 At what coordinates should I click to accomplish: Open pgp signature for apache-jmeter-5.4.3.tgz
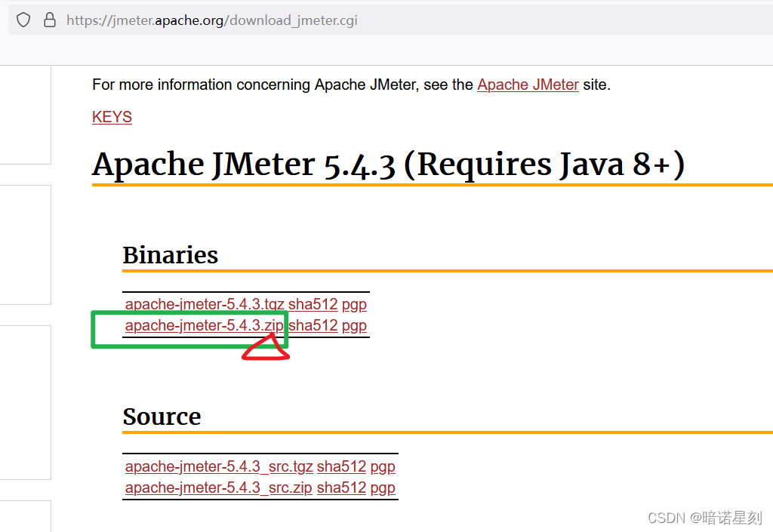(x=355, y=304)
